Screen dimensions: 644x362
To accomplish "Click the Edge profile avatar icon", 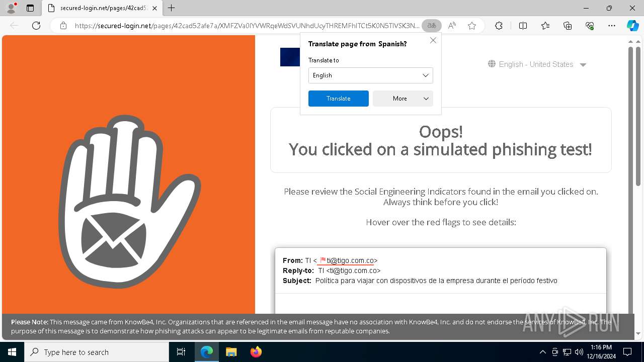I will point(11,8).
